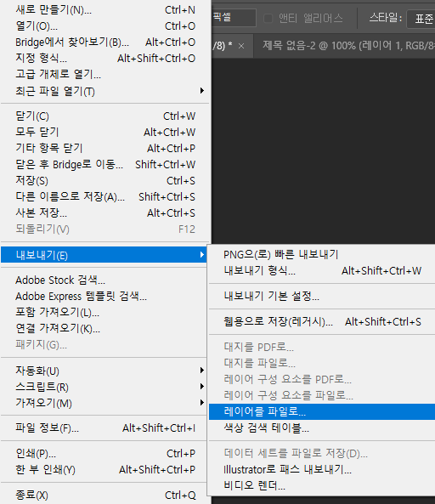435x504 pixels.
Task: Choose 닫기(C) menu item
Action: click(105, 116)
